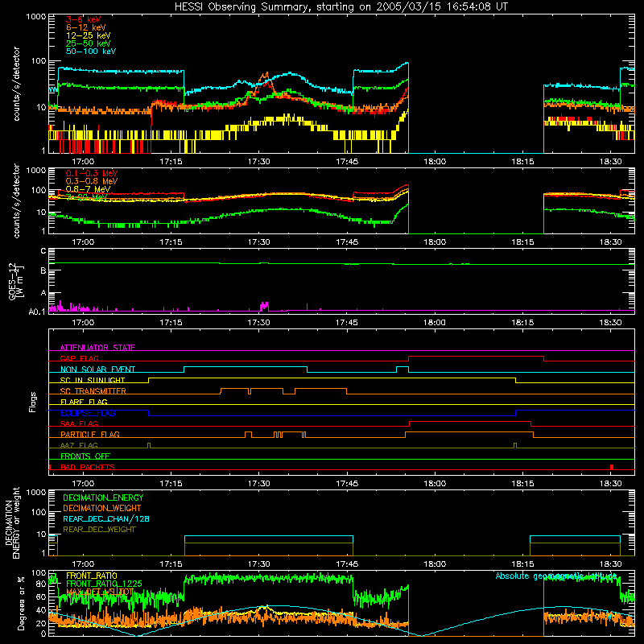This screenshot has width=644, height=644.
Task: Select the yellow 12-25 keV legend label
Action: point(89,35)
